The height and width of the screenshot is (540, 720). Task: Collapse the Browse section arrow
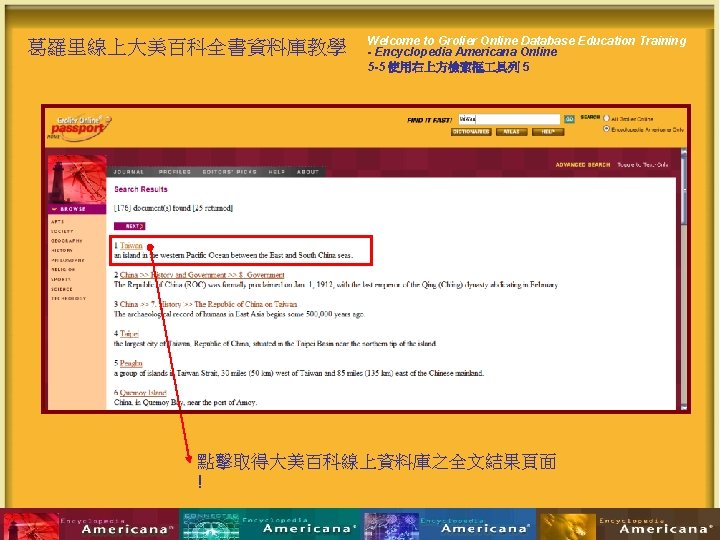click(54, 209)
